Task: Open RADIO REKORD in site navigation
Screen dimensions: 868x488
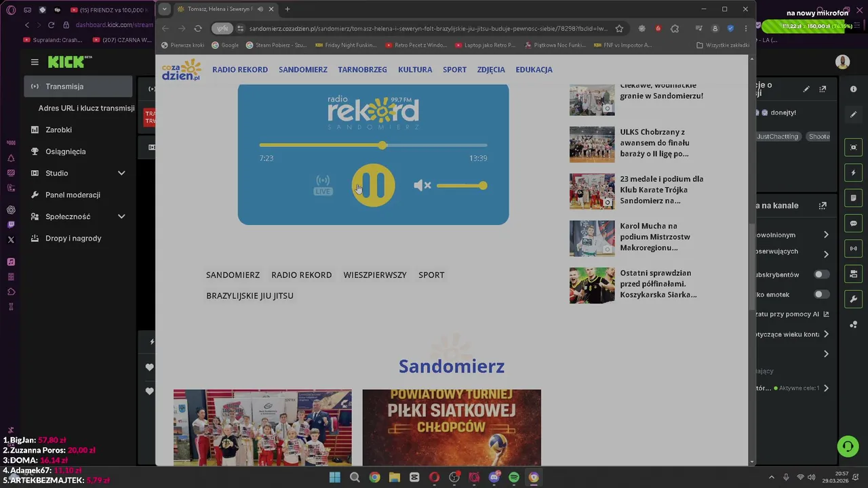Action: click(x=240, y=69)
